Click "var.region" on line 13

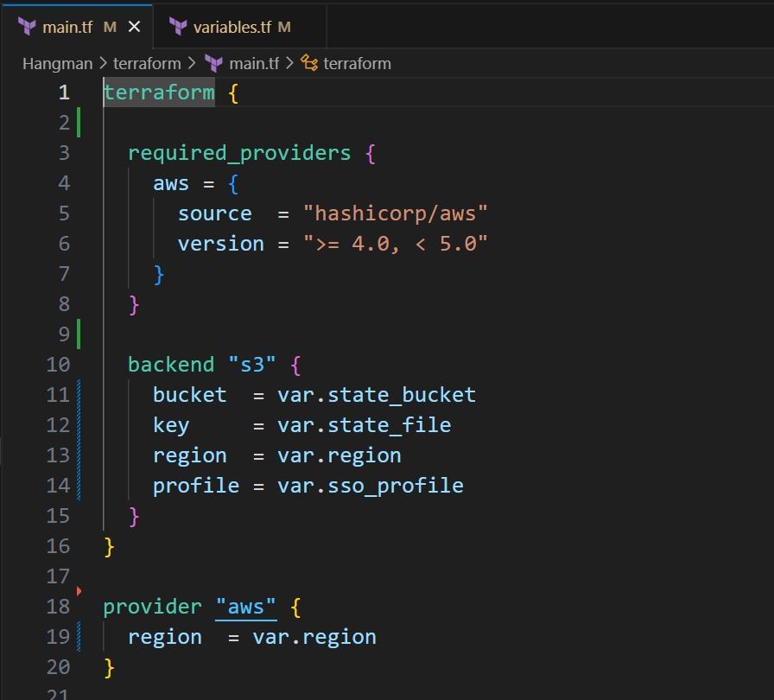point(339,455)
